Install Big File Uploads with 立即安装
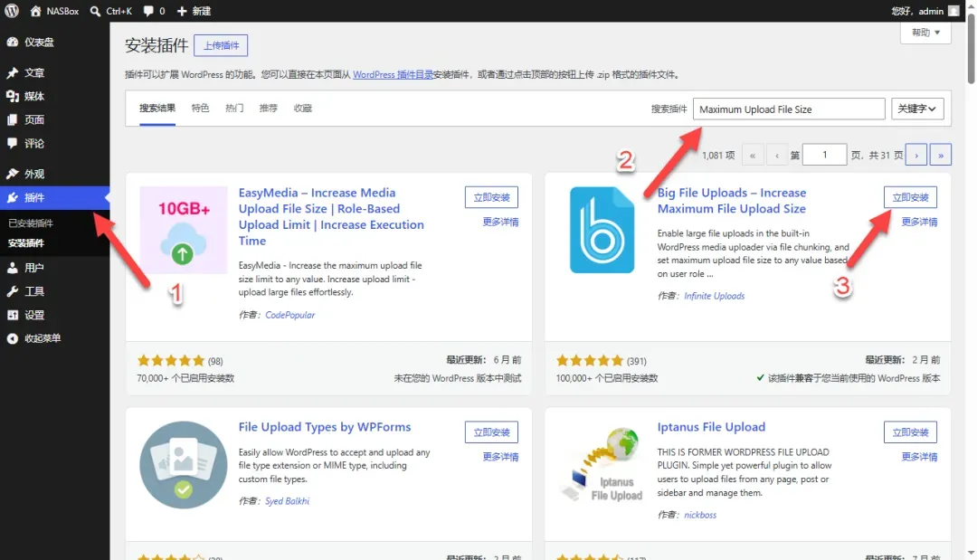 [x=910, y=197]
